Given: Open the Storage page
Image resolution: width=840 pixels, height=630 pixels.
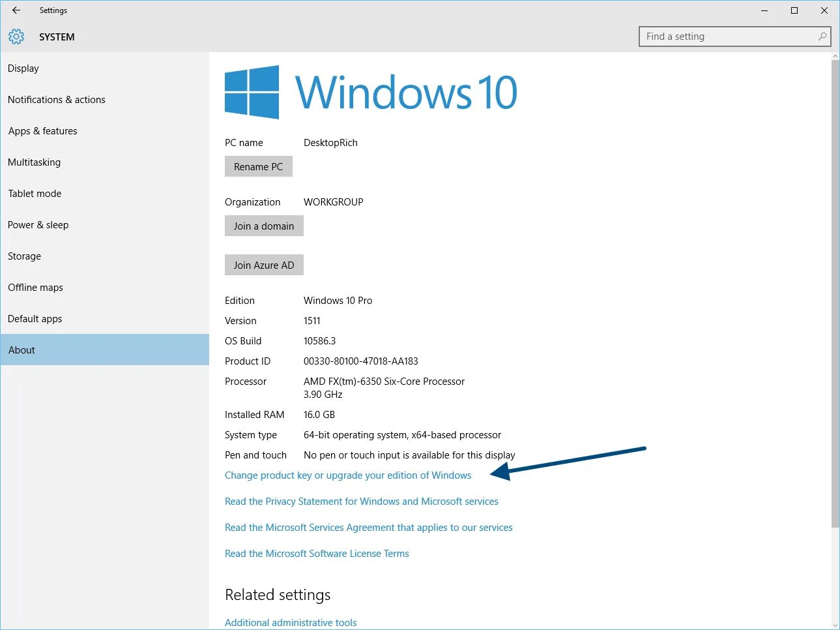Looking at the screenshot, I should [x=104, y=256].
